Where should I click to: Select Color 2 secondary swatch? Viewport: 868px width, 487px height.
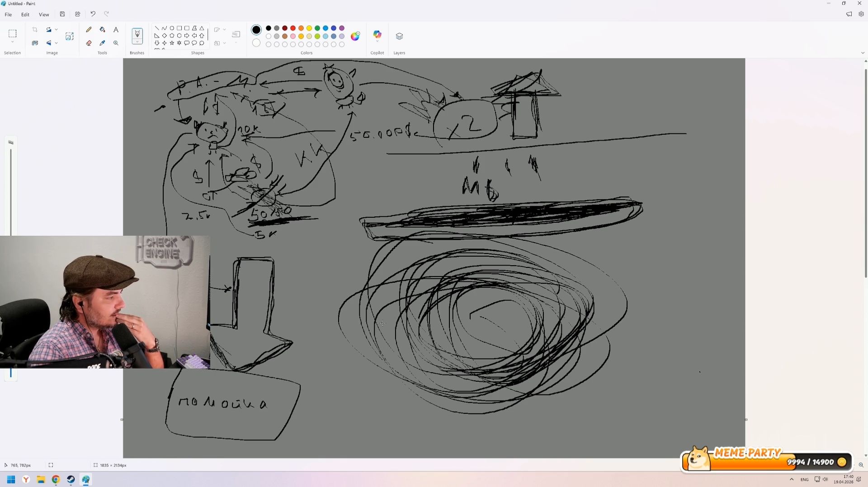(256, 43)
